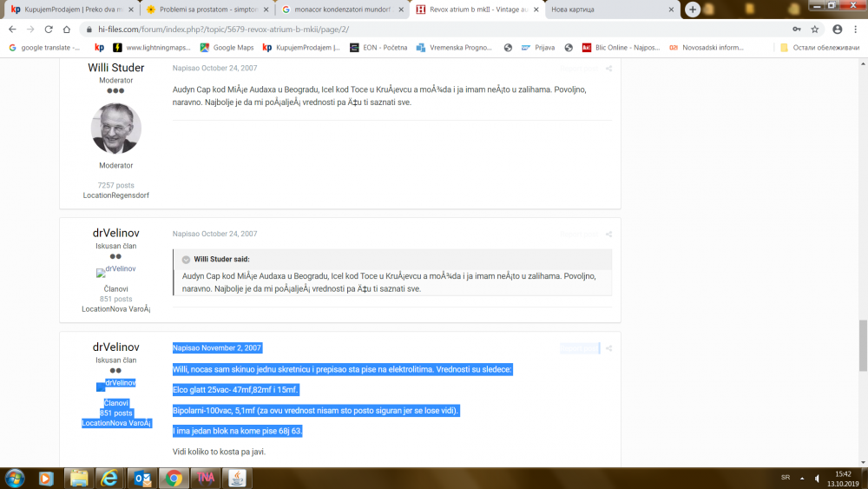868x489 pixels.
Task: Open the Windows Start menu
Action: [15, 478]
